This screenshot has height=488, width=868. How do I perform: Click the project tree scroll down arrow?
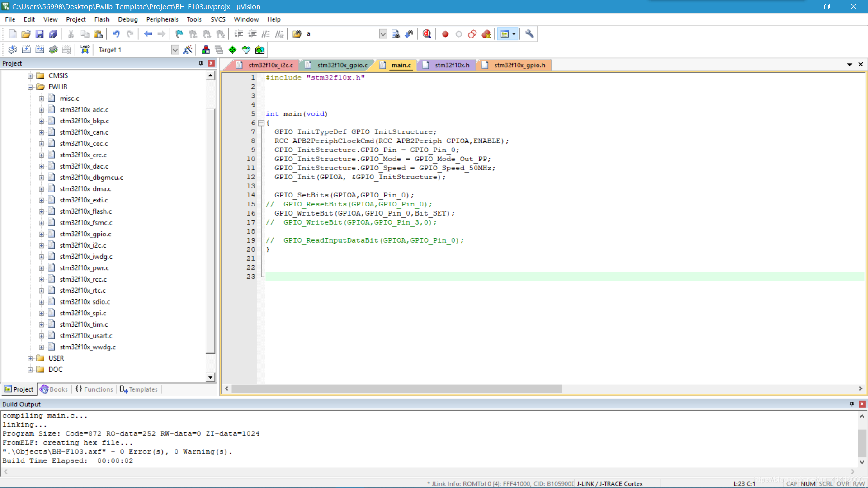click(x=211, y=377)
